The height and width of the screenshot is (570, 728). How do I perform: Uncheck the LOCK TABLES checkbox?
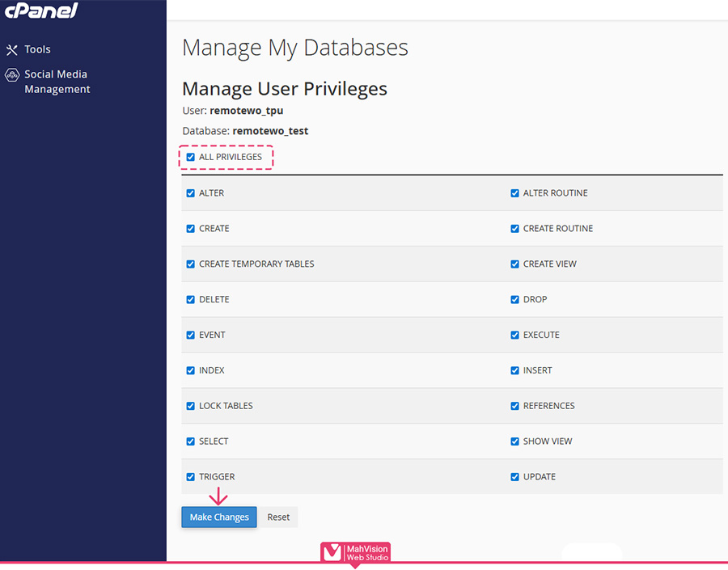point(191,406)
